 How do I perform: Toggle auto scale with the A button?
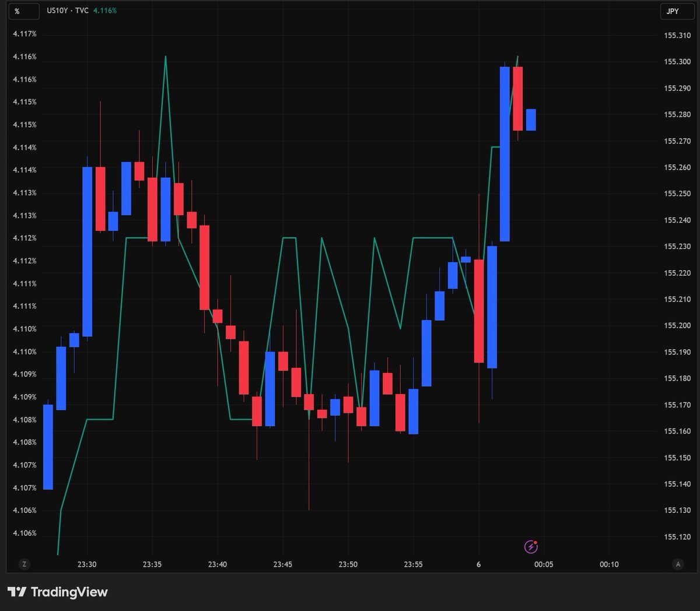click(677, 564)
